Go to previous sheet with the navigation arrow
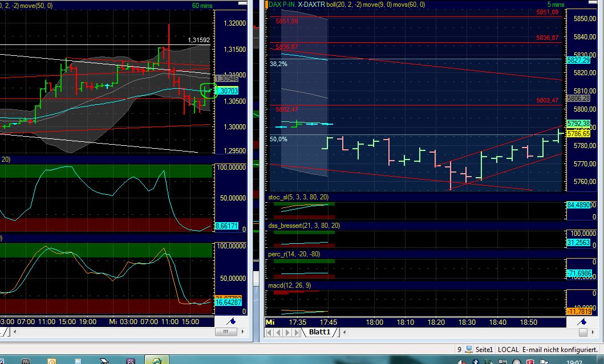 pyautogui.click(x=278, y=332)
